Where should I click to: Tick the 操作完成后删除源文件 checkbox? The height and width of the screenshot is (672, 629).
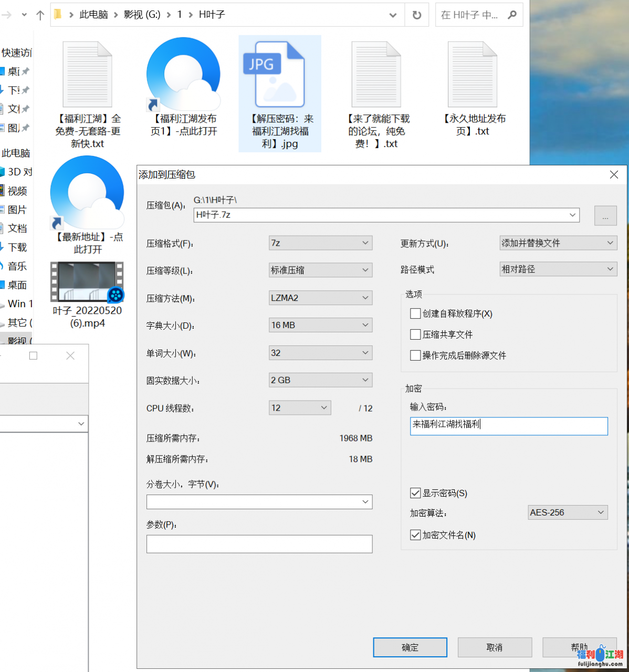[415, 355]
